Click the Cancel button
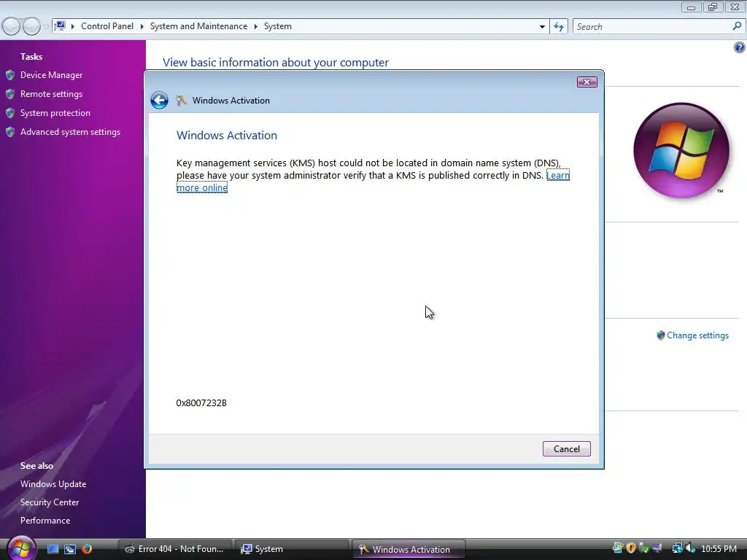 (x=566, y=448)
